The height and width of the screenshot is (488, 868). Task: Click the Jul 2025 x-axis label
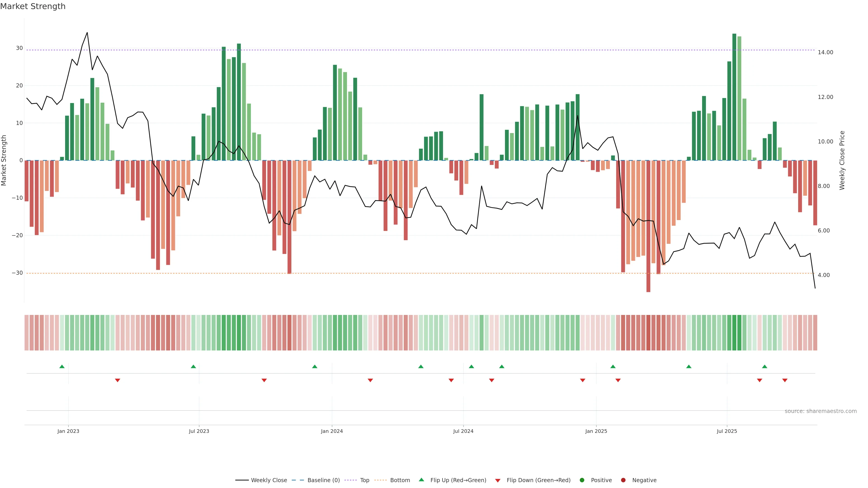pos(727,431)
